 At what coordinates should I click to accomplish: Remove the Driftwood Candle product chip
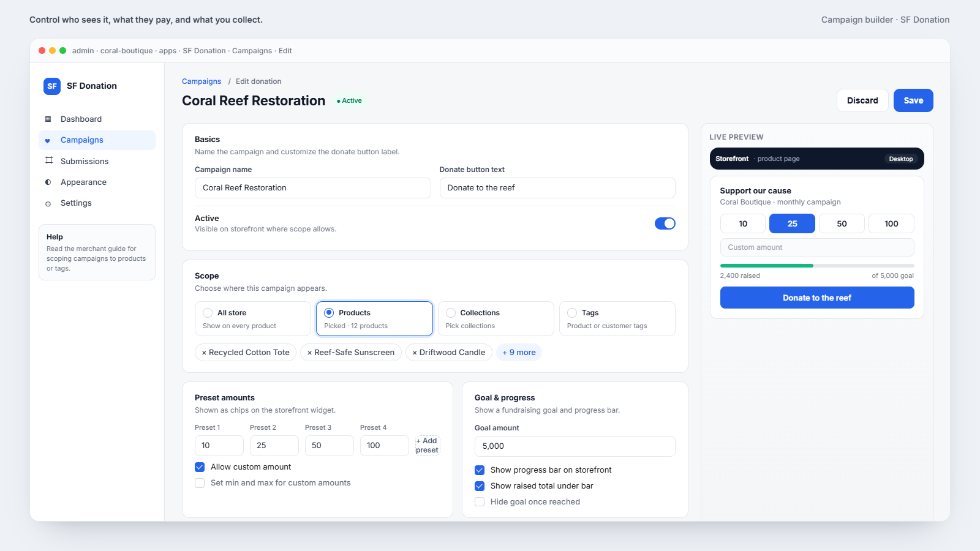tap(415, 353)
